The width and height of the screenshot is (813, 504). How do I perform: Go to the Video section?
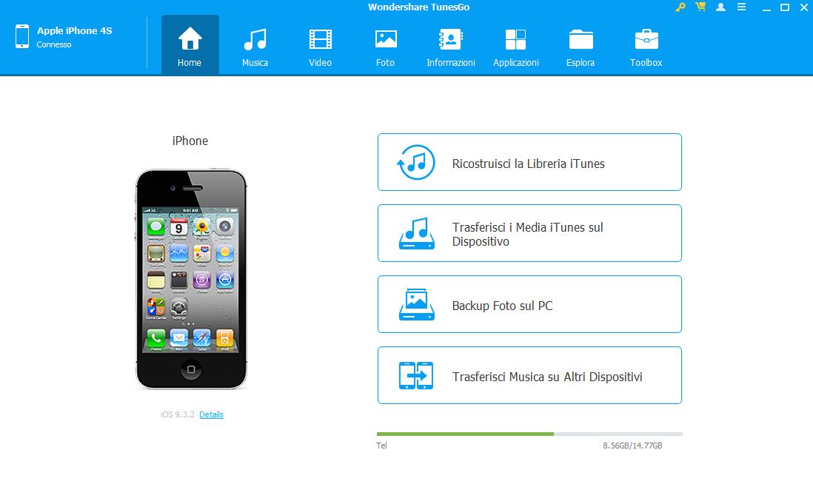pos(320,46)
